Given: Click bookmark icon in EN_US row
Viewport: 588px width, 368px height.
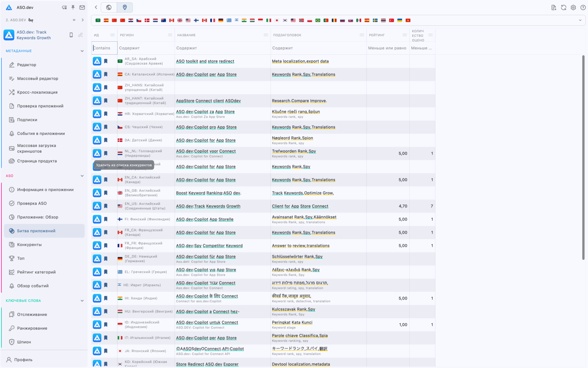Looking at the screenshot, I should (x=106, y=206).
